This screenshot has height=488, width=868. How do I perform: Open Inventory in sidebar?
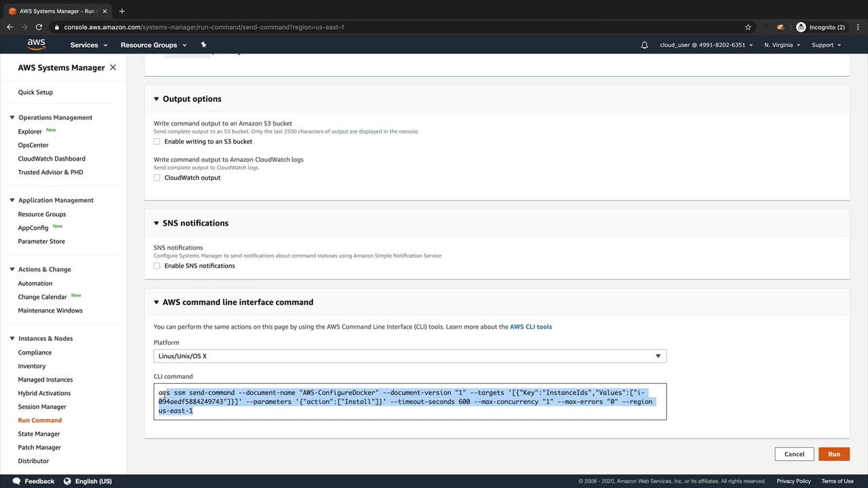pyautogui.click(x=32, y=366)
